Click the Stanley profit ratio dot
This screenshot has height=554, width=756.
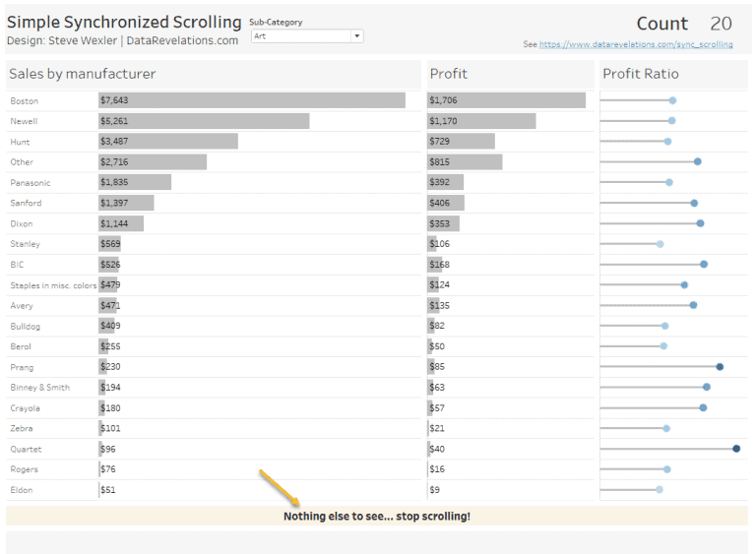click(x=661, y=244)
